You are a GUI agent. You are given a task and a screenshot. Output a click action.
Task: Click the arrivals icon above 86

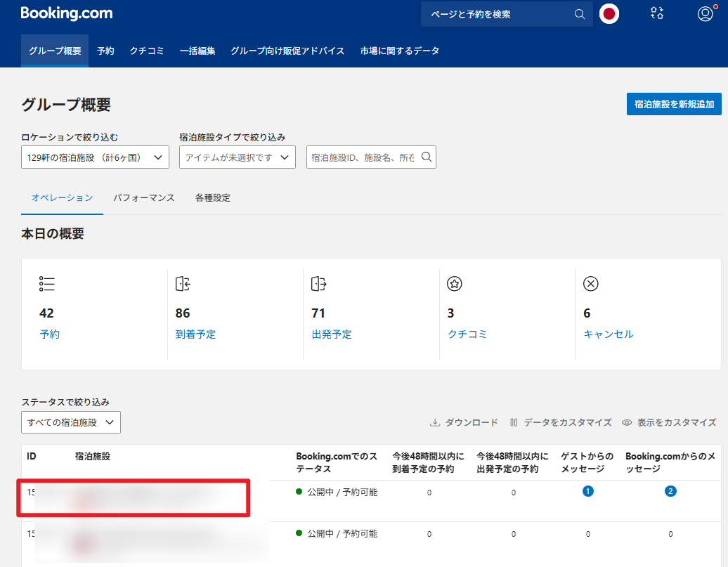[x=182, y=284]
